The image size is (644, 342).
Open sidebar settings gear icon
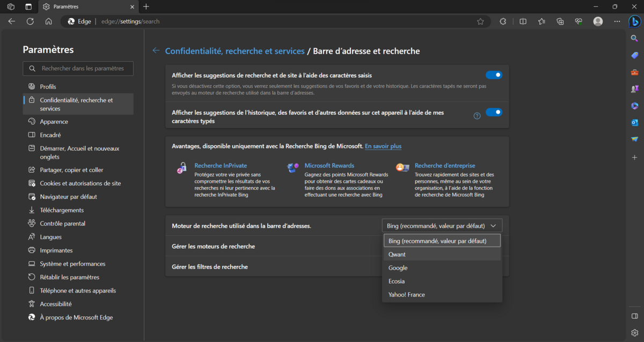(634, 332)
